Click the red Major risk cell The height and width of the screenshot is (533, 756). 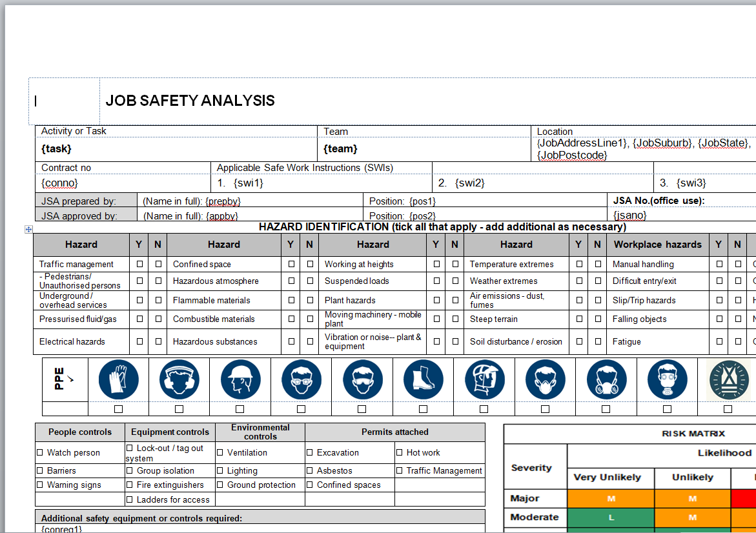click(x=743, y=499)
